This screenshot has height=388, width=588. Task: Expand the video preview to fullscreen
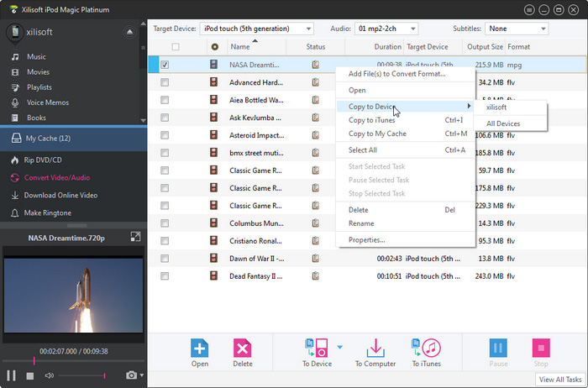(134, 238)
